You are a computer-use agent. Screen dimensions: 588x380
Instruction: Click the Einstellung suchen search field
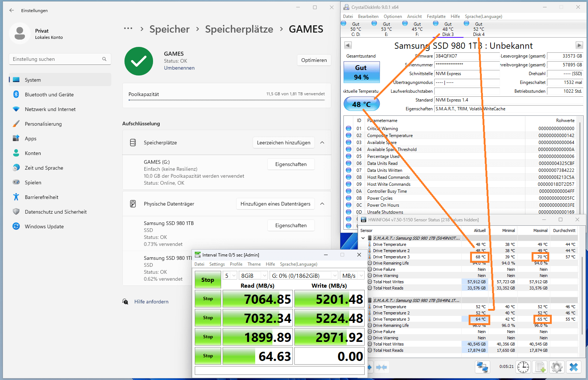pos(60,59)
